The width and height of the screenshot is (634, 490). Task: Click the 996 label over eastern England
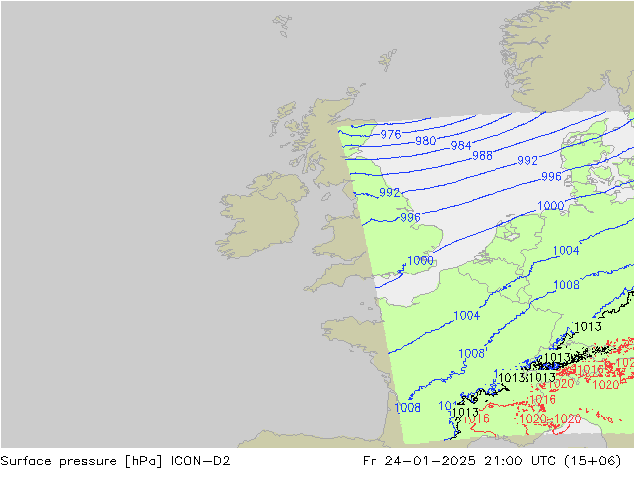click(410, 218)
